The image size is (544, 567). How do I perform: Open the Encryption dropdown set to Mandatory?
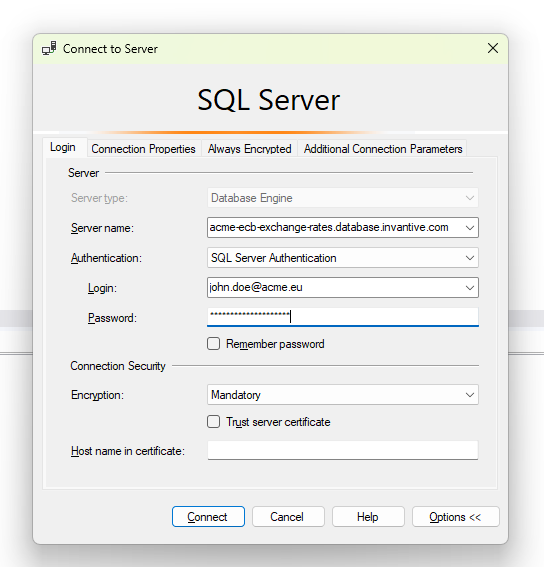click(x=343, y=395)
